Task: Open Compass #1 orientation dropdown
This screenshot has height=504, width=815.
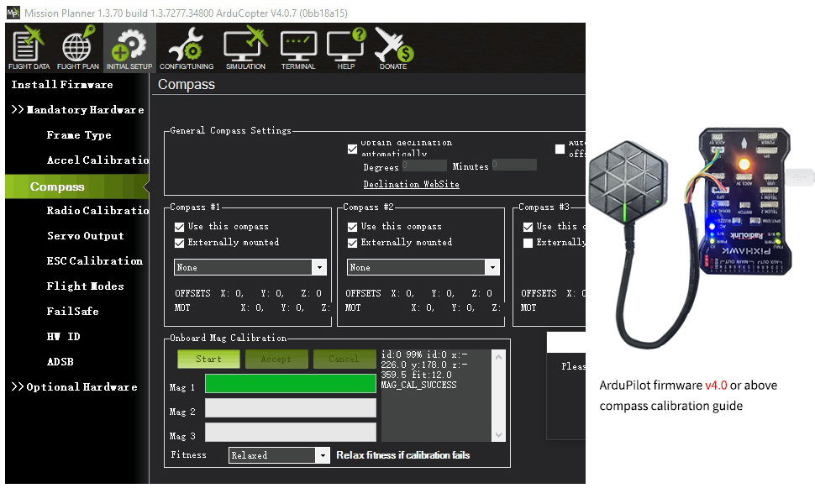Action: (250, 267)
